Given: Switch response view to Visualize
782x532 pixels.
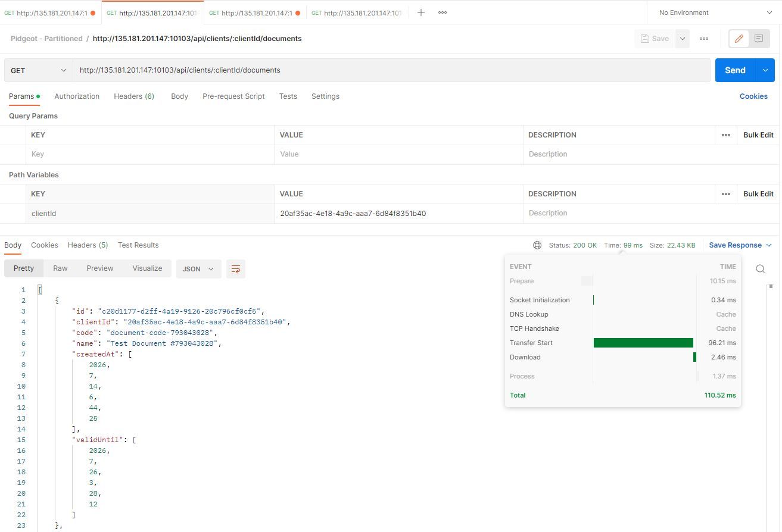Looking at the screenshot, I should point(147,268).
